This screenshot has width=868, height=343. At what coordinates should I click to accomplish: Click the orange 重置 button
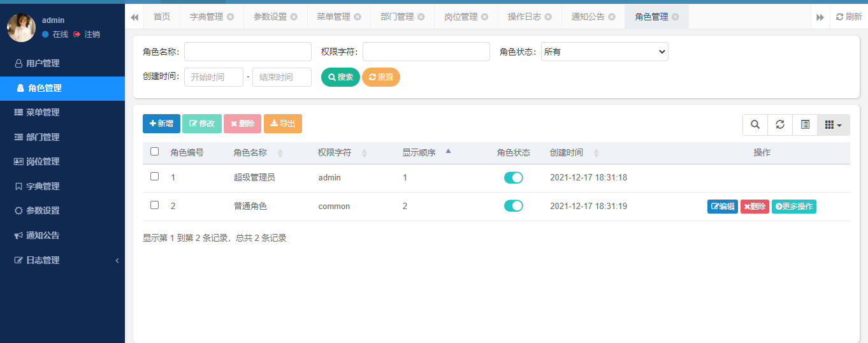coord(381,77)
